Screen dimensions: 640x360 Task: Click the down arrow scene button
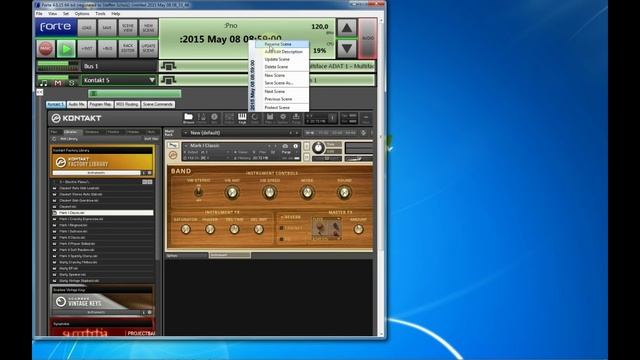tap(347, 49)
